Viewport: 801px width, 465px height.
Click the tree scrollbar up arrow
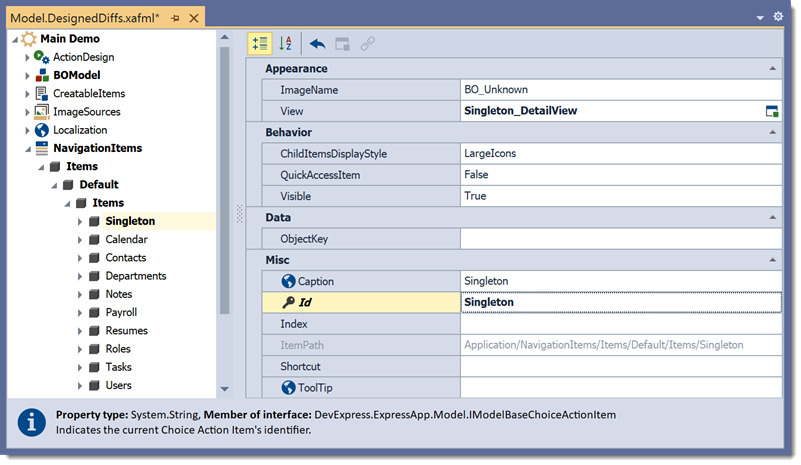(x=225, y=37)
